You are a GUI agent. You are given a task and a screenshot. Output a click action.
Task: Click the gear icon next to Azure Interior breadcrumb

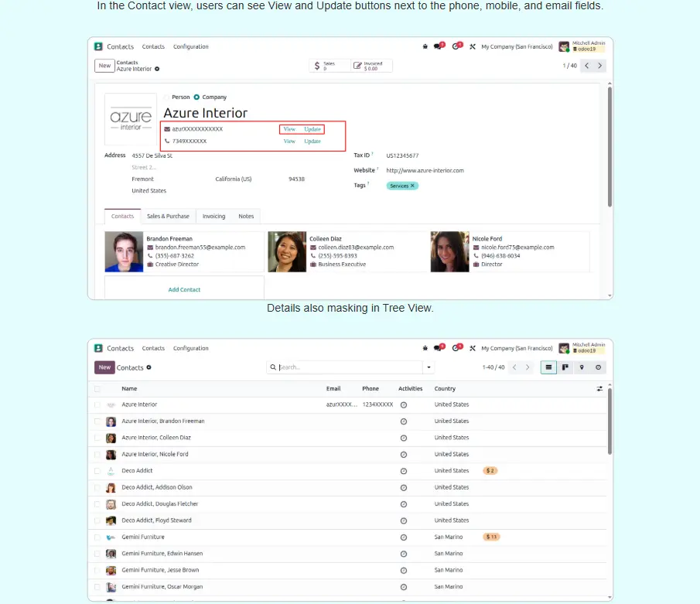click(x=157, y=69)
